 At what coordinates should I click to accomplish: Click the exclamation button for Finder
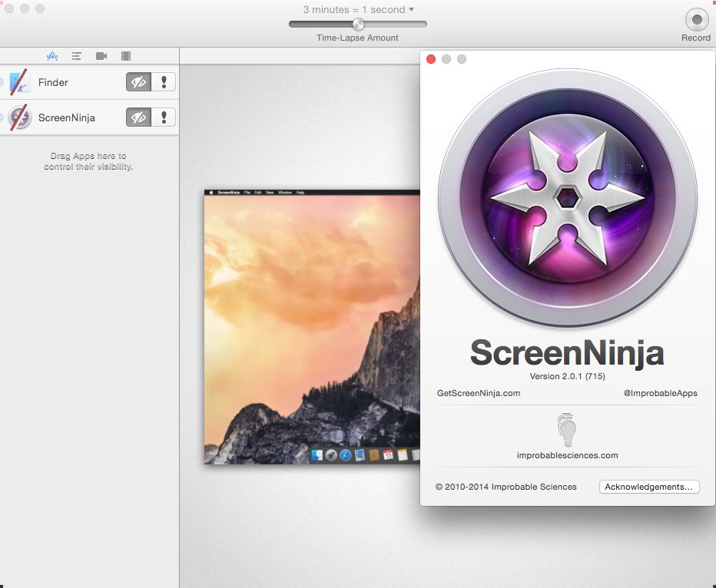pos(164,82)
